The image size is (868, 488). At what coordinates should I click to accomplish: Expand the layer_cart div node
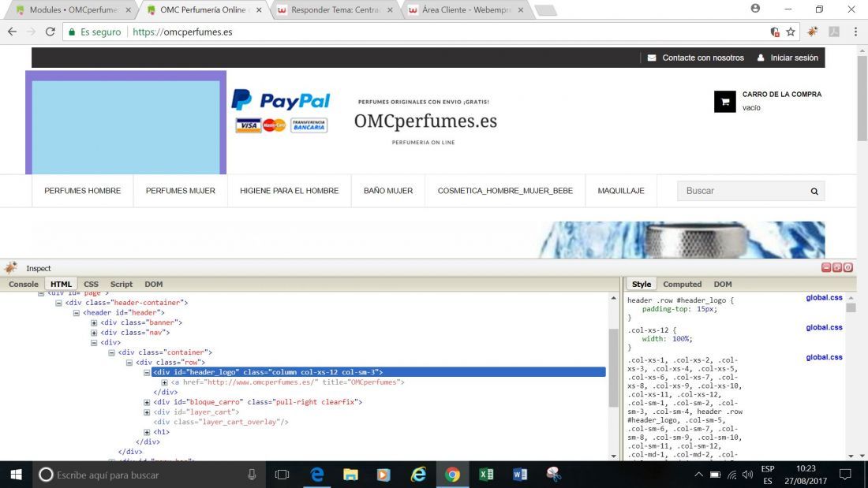tap(148, 412)
